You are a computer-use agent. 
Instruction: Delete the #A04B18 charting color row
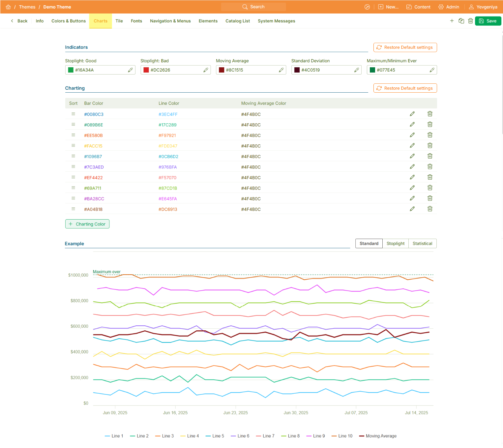click(x=430, y=209)
